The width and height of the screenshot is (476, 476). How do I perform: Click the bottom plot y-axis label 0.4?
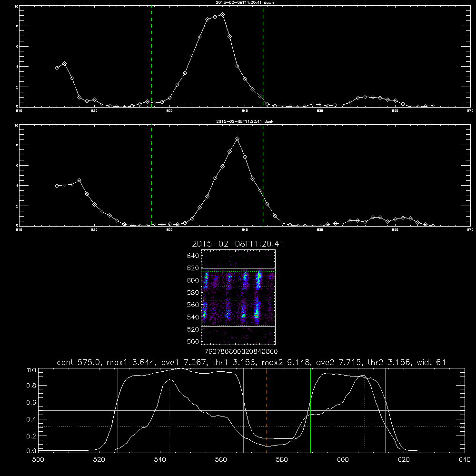click(31, 419)
